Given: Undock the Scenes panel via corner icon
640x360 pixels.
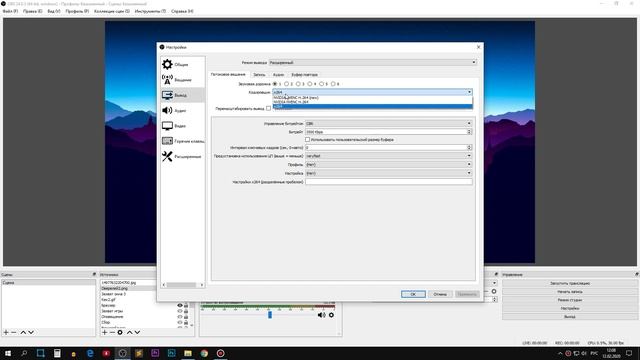Looking at the screenshot, I should 94,274.
